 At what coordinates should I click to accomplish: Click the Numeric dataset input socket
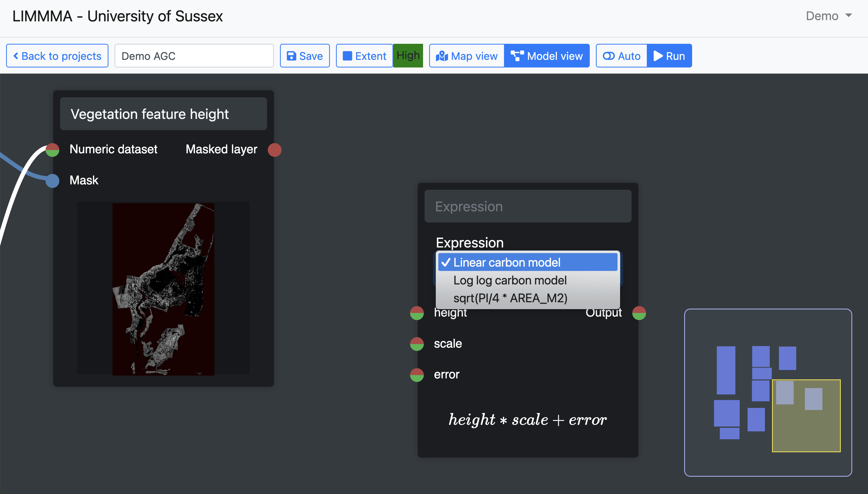[52, 150]
